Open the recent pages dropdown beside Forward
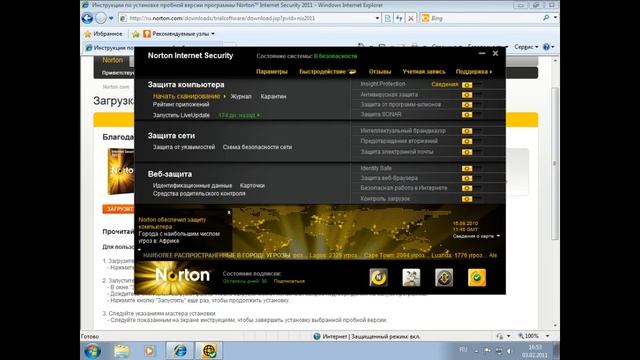Image resolution: width=640 pixels, height=360 pixels. [111, 18]
